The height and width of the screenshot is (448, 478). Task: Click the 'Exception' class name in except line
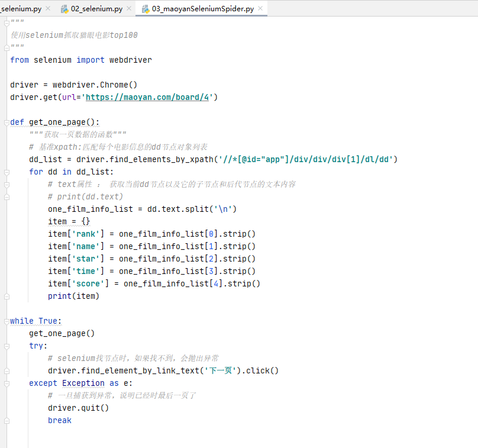[x=83, y=383]
